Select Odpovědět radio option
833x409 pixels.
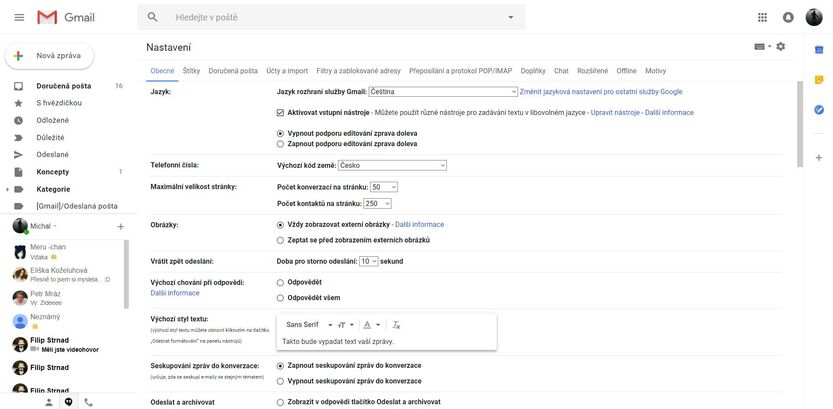pyautogui.click(x=280, y=283)
